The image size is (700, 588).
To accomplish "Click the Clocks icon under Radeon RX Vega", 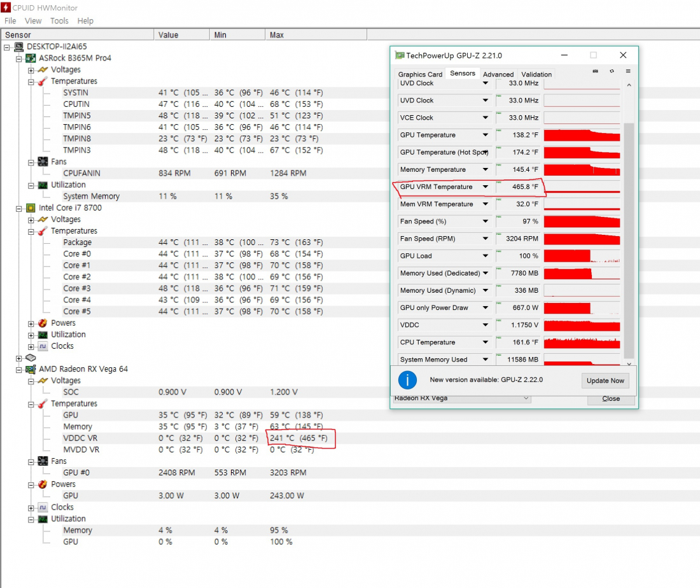I will 43,507.
